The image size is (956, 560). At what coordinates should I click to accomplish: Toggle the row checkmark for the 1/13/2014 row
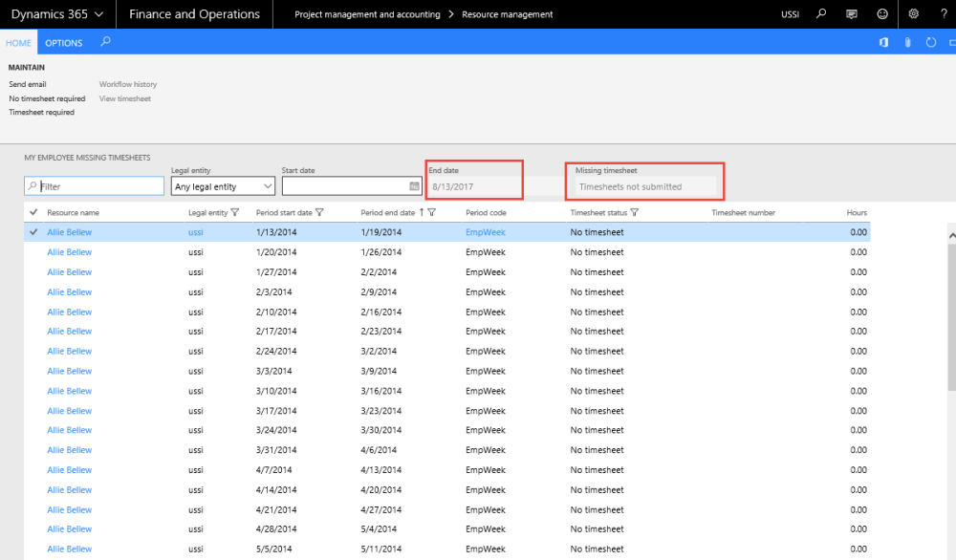pos(34,232)
